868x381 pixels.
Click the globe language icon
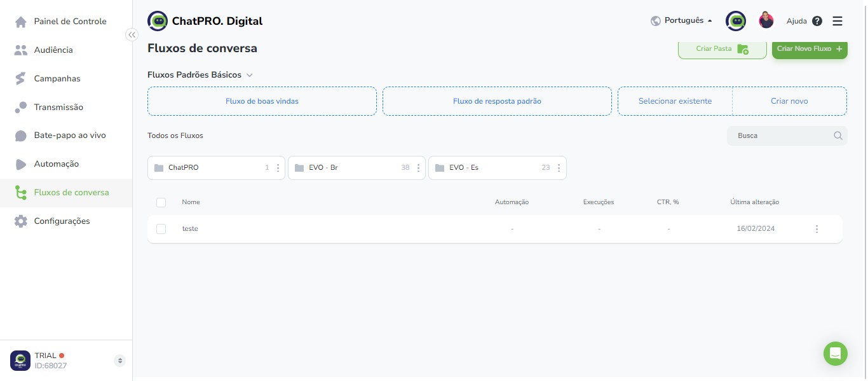coord(656,21)
